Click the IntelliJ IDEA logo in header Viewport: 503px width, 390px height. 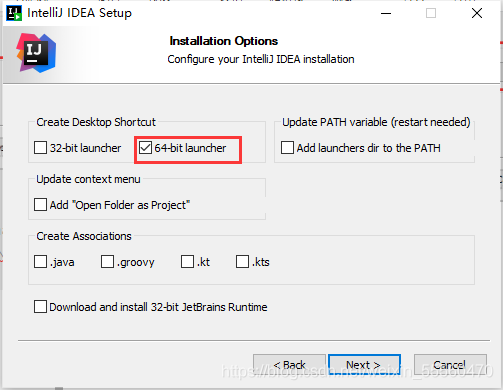click(36, 53)
